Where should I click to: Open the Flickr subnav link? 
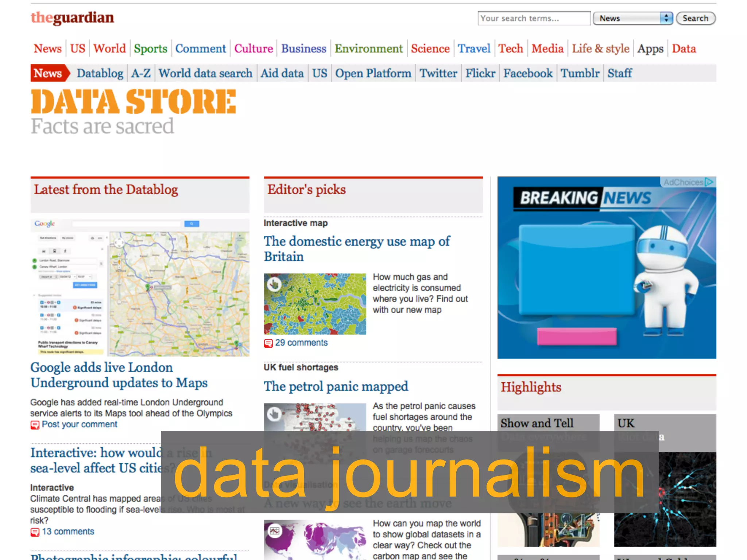480,73
